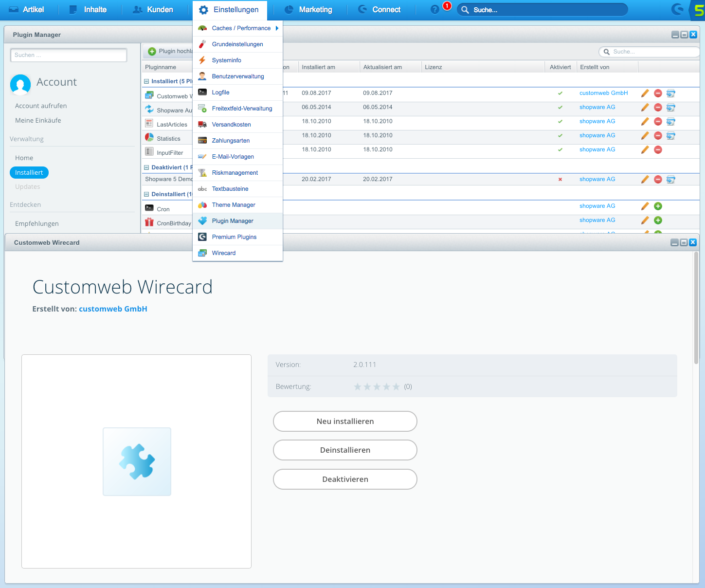Click the Neu installieren button
This screenshot has height=588, width=705.
[x=345, y=421]
